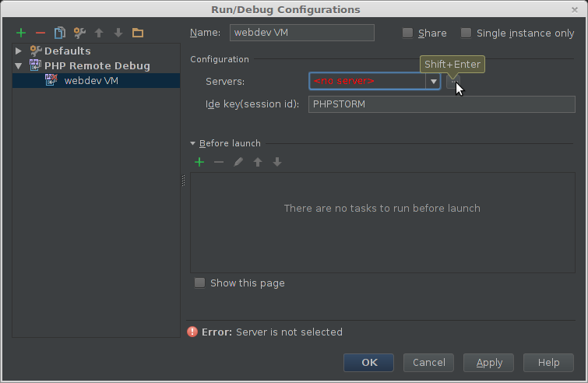Collapse the PHP Remote Debug node
Screen dimensions: 588x383
19,66
